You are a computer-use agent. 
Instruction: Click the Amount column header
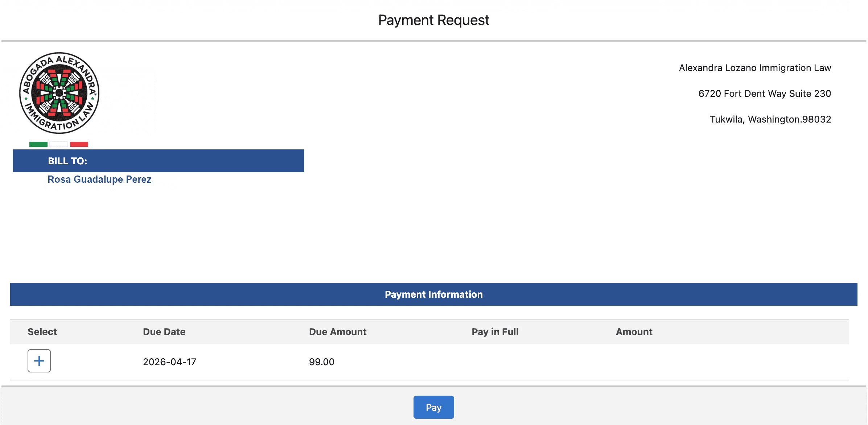(634, 332)
